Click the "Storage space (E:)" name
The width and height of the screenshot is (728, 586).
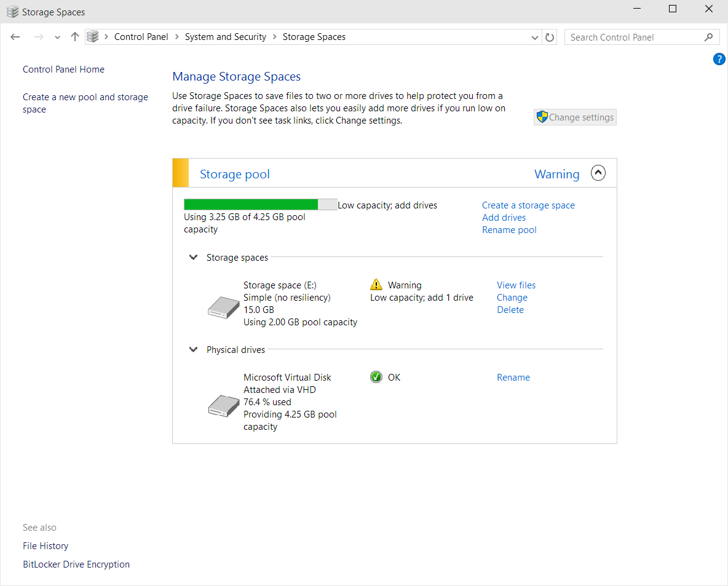point(280,285)
